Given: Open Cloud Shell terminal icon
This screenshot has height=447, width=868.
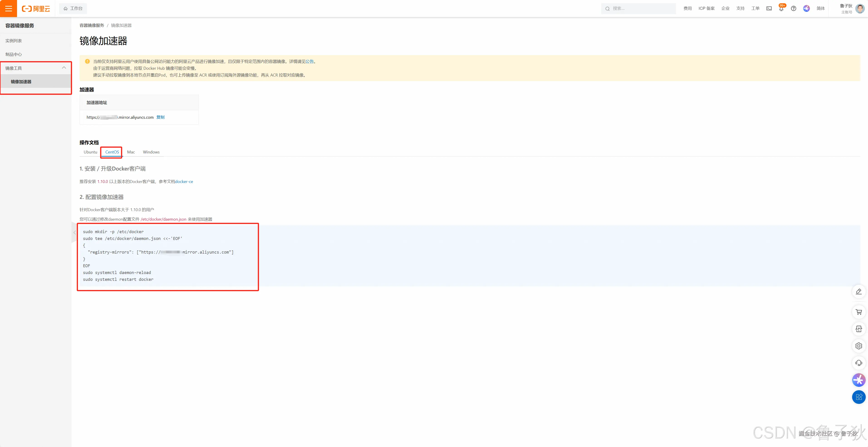Looking at the screenshot, I should (769, 8).
